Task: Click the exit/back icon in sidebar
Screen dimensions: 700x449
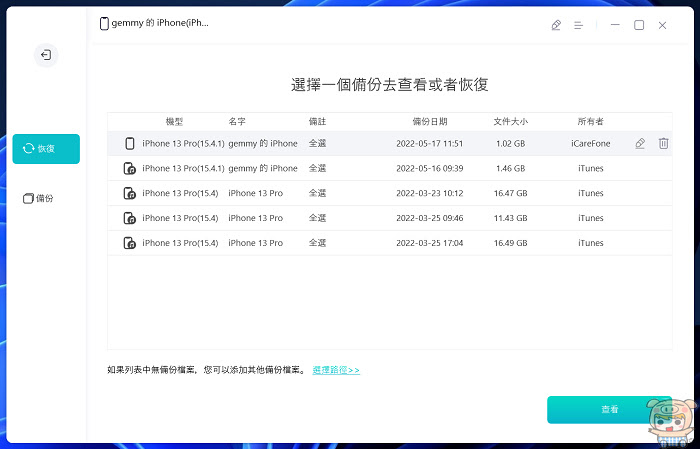Action: 46,55
